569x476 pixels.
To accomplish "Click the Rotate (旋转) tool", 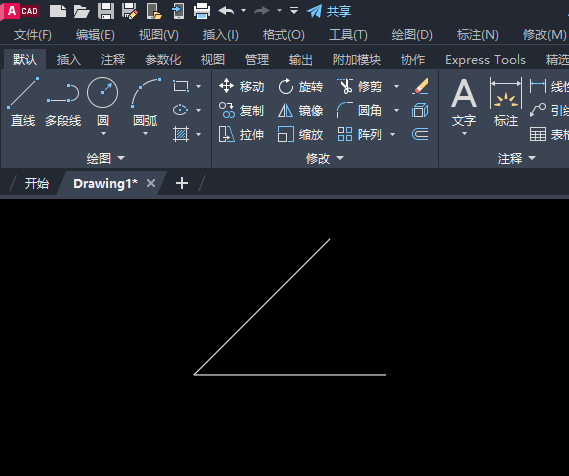I will pyautogui.click(x=300, y=86).
